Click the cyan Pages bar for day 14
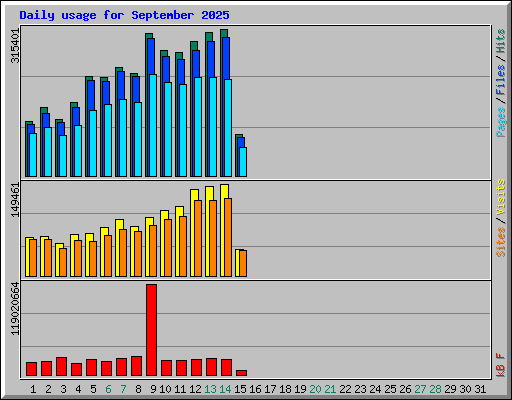 pyautogui.click(x=228, y=128)
